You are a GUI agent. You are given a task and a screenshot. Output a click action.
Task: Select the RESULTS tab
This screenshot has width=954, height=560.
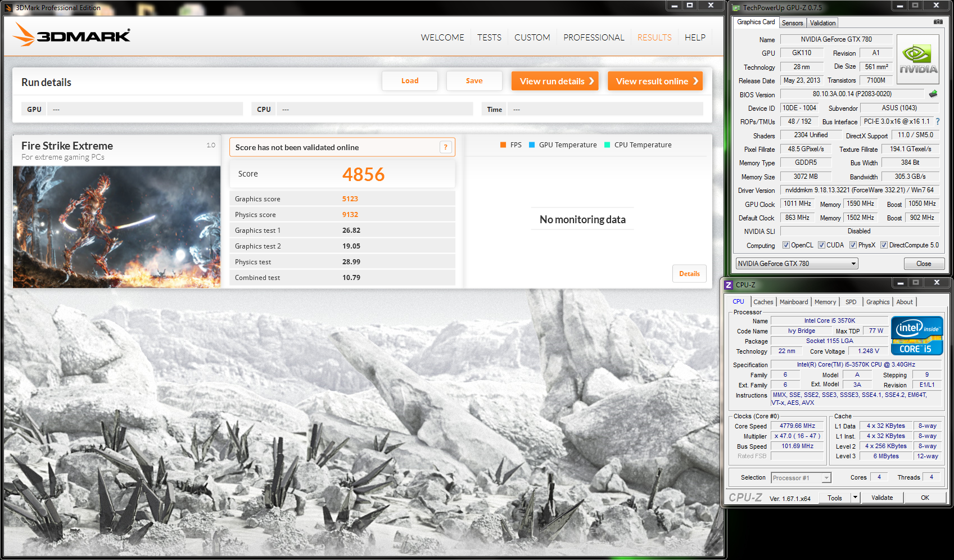[654, 37]
